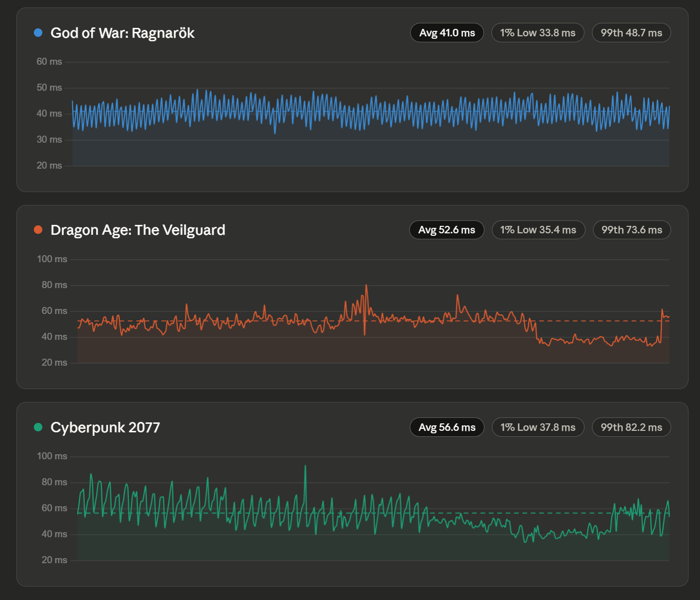Show the 99th 82.2 ms stat

coord(631,427)
